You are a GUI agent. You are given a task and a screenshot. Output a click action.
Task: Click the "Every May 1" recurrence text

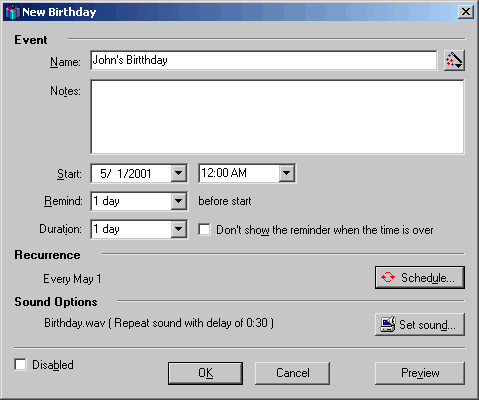pos(72,279)
